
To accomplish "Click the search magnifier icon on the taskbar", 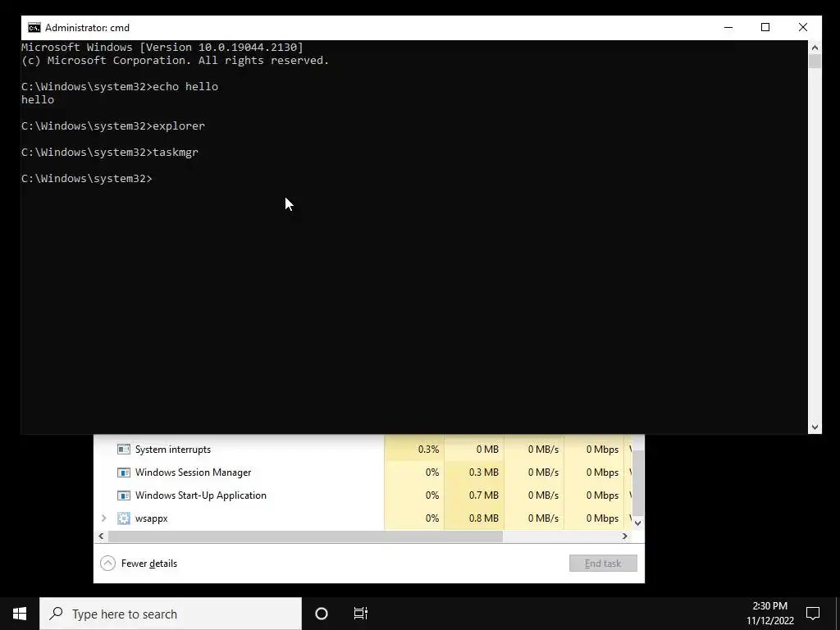I will pos(56,614).
